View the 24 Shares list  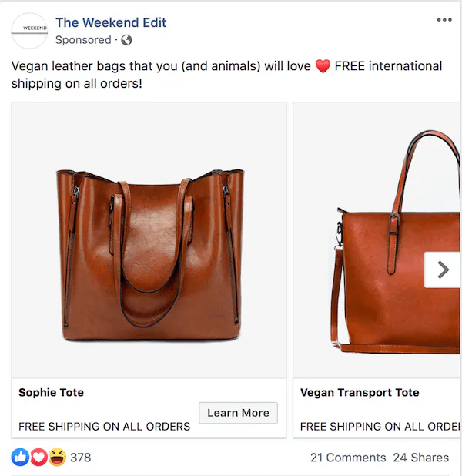(x=420, y=458)
